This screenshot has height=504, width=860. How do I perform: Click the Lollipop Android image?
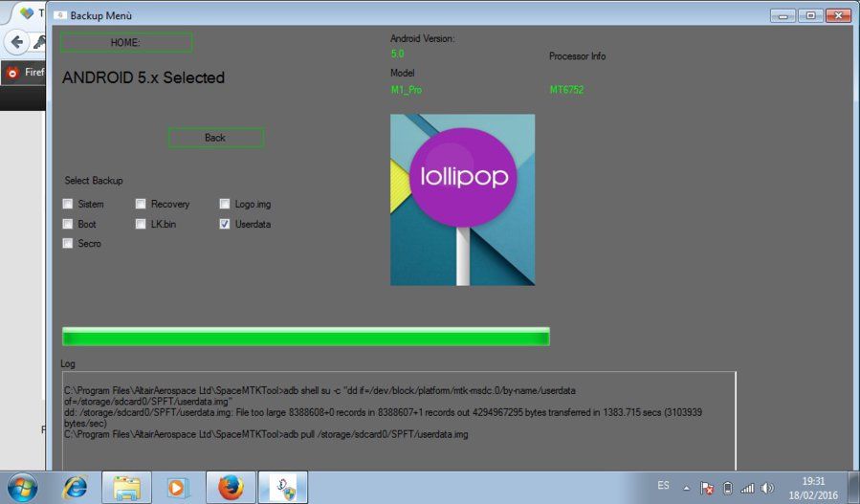(462, 200)
